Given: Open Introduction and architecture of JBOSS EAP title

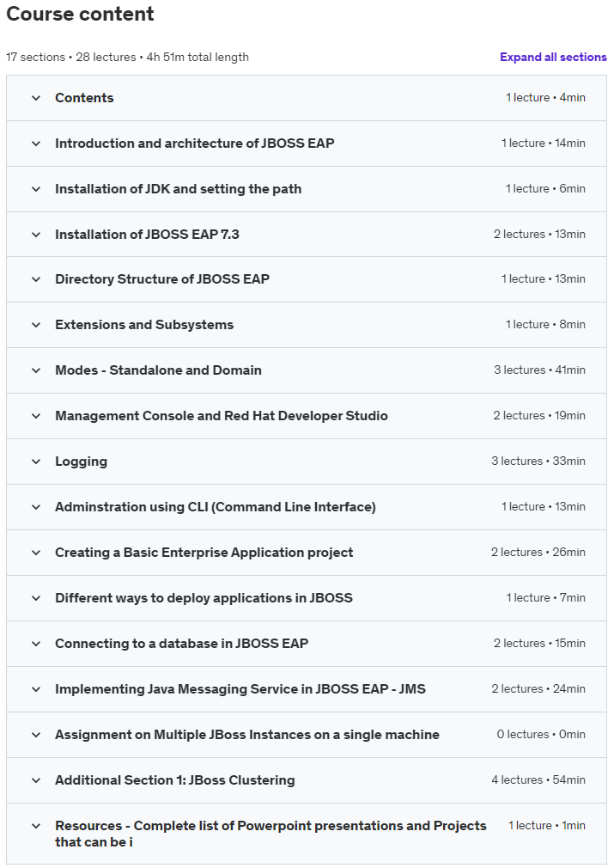Looking at the screenshot, I should pos(195,144).
